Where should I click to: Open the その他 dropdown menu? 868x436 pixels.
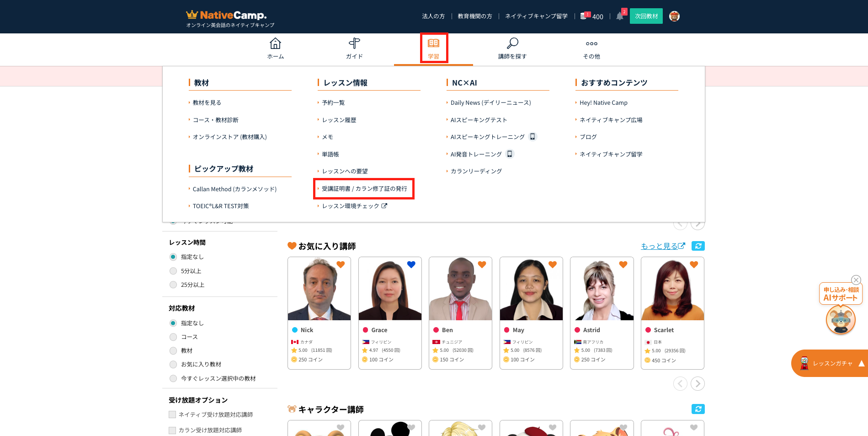(x=591, y=48)
